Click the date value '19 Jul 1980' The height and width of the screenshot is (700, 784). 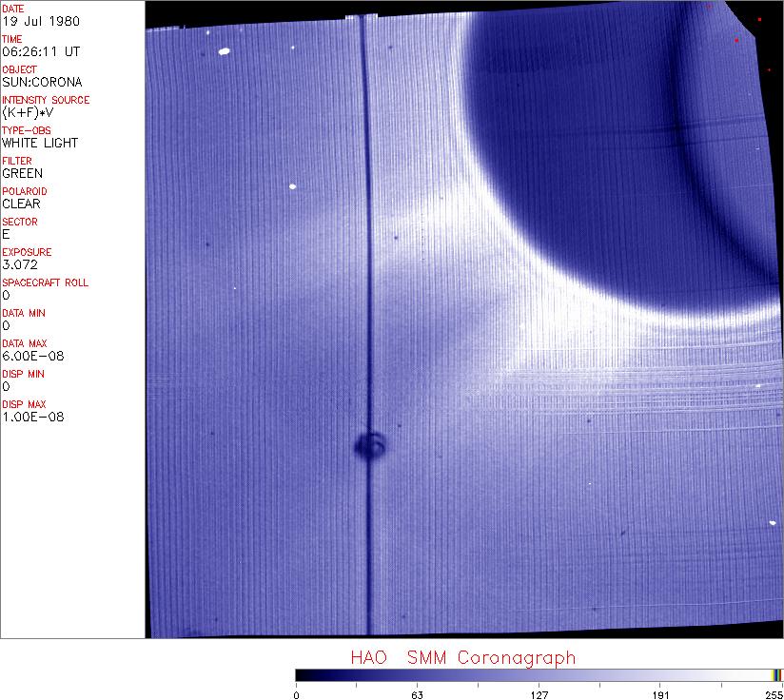coord(28,21)
